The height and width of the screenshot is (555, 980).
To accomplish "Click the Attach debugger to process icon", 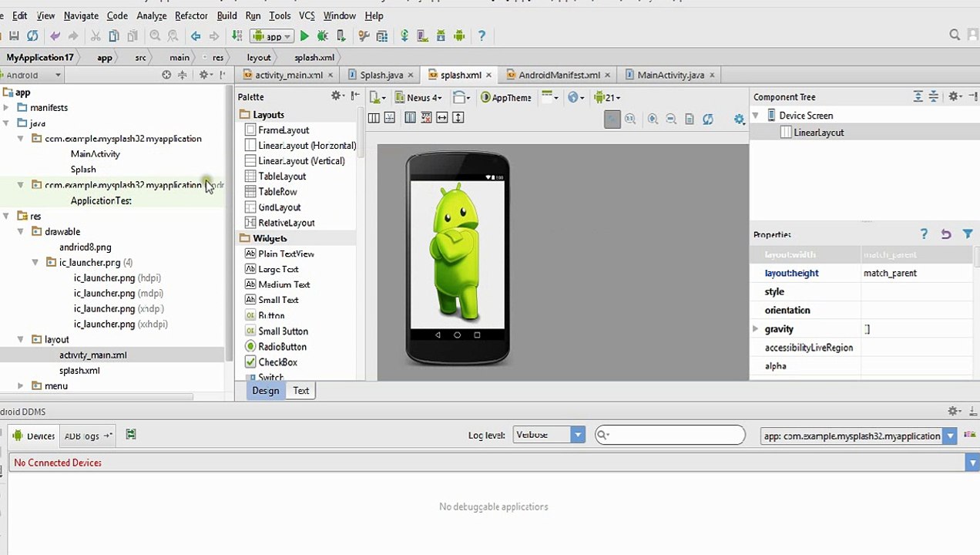I will click(x=341, y=35).
